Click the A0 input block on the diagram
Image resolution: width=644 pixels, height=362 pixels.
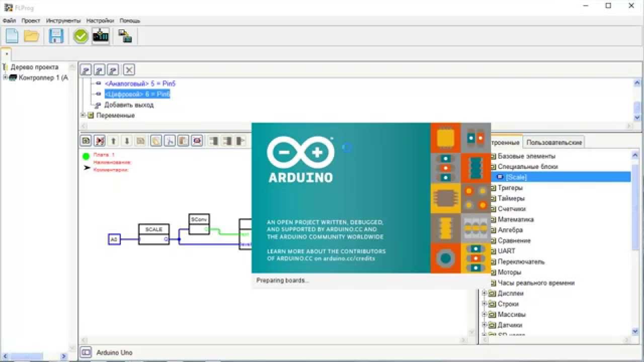(x=114, y=239)
